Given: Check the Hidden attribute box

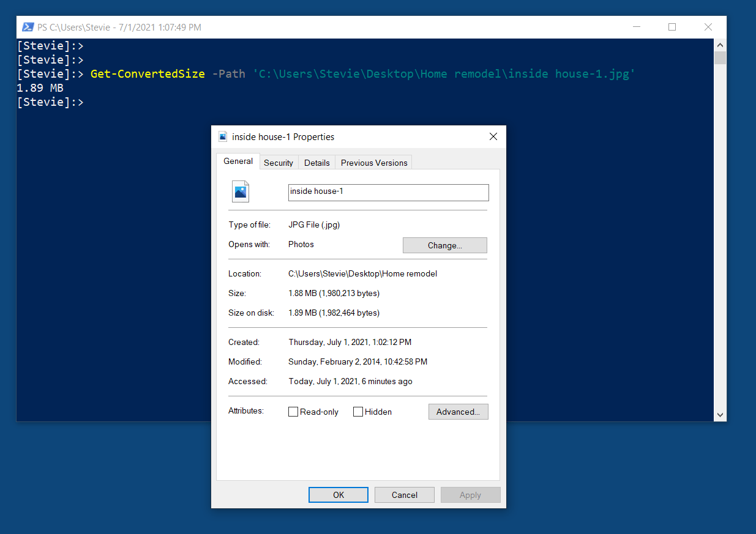Looking at the screenshot, I should [358, 412].
